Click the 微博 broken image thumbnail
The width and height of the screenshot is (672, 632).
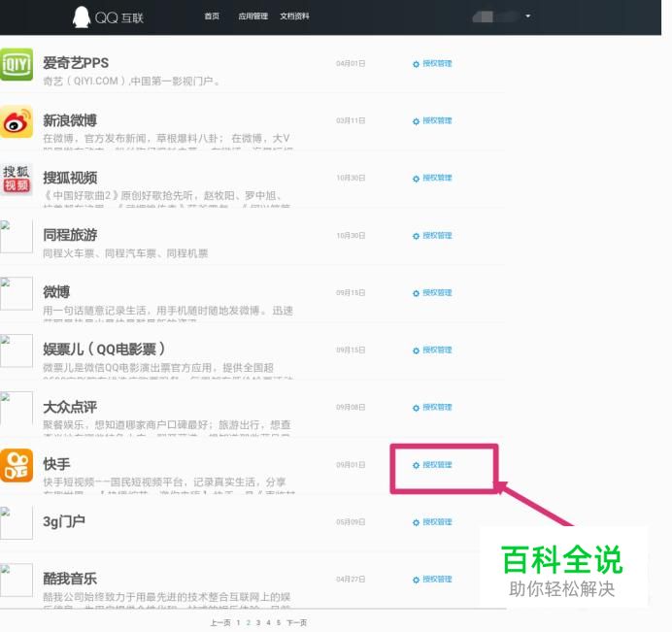point(17,293)
